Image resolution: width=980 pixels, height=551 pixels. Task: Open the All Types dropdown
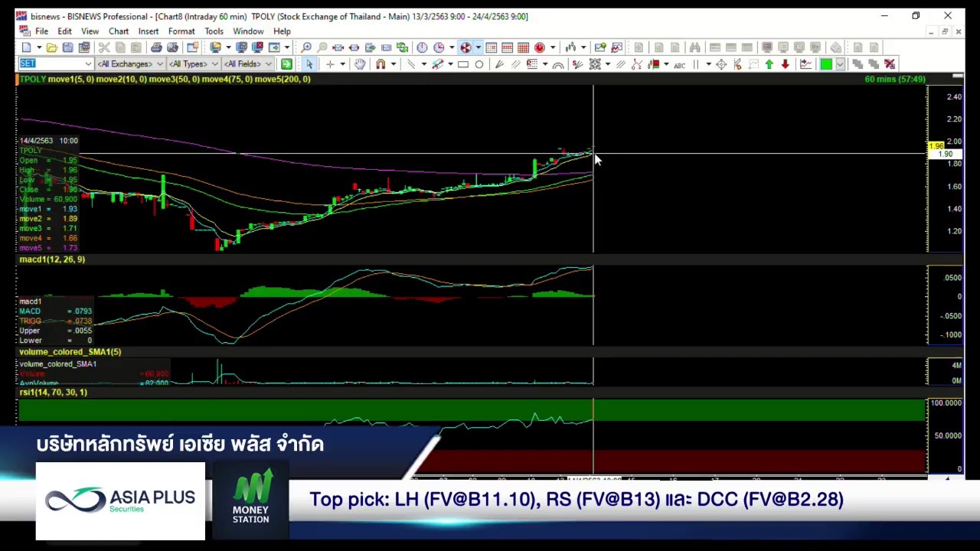click(193, 64)
